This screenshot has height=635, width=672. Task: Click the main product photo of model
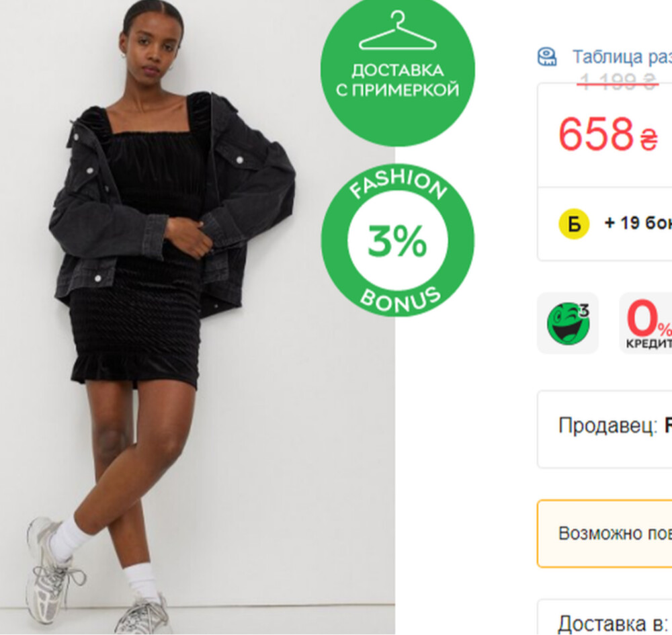[x=197, y=317]
